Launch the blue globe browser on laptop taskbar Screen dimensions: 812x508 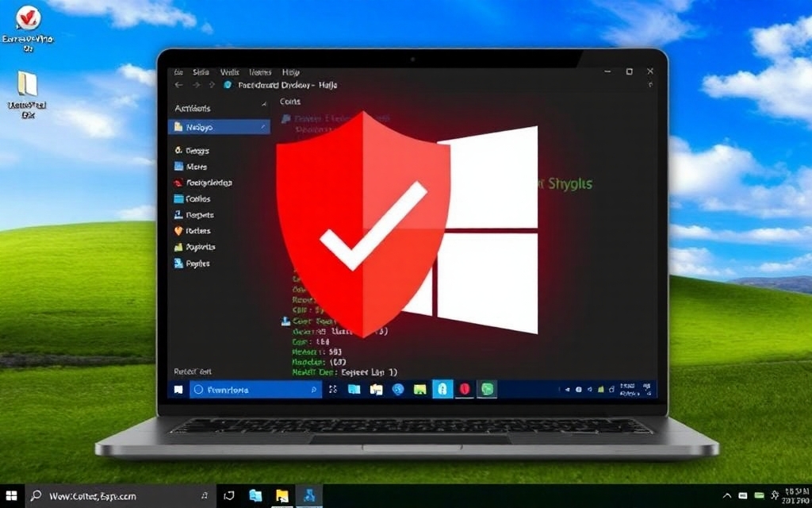point(398,389)
